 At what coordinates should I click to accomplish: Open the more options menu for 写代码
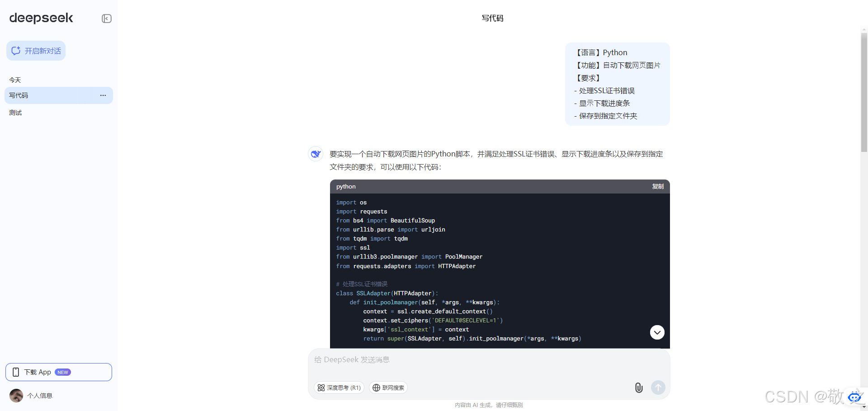point(103,95)
